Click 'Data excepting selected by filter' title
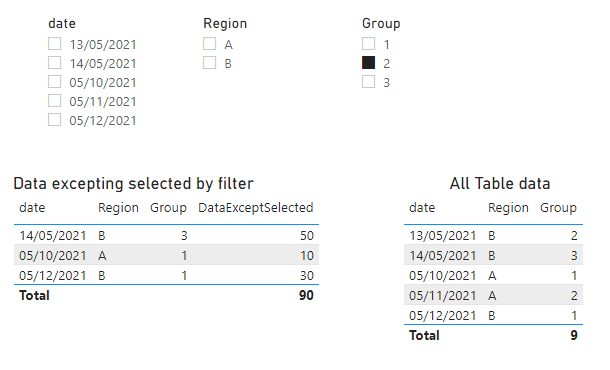The width and height of the screenshot is (610, 370). (x=133, y=184)
